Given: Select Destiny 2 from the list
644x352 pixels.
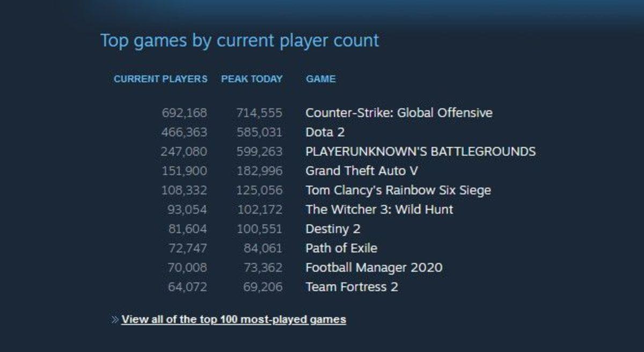Looking at the screenshot, I should click(333, 229).
